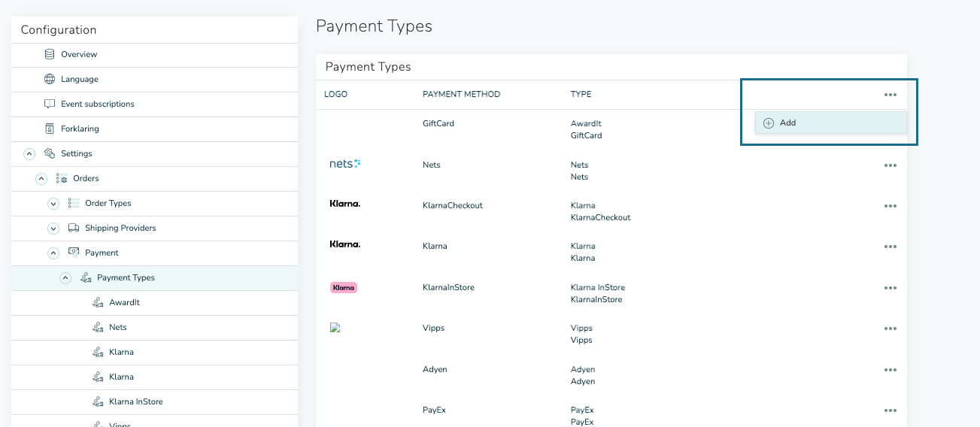
Task: Click the Overview database icon
Action: point(50,54)
